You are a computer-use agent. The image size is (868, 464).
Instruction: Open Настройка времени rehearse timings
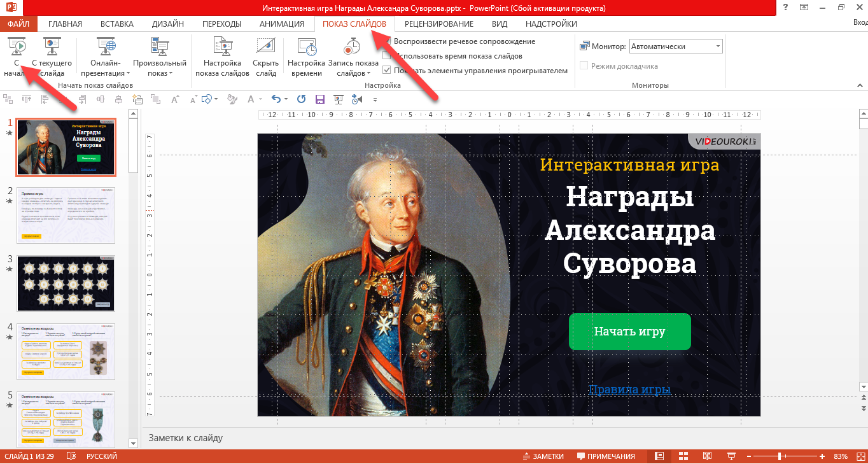click(x=307, y=56)
